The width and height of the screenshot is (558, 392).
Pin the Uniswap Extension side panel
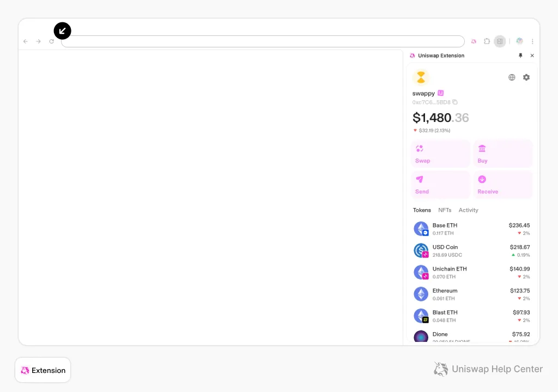(520, 56)
